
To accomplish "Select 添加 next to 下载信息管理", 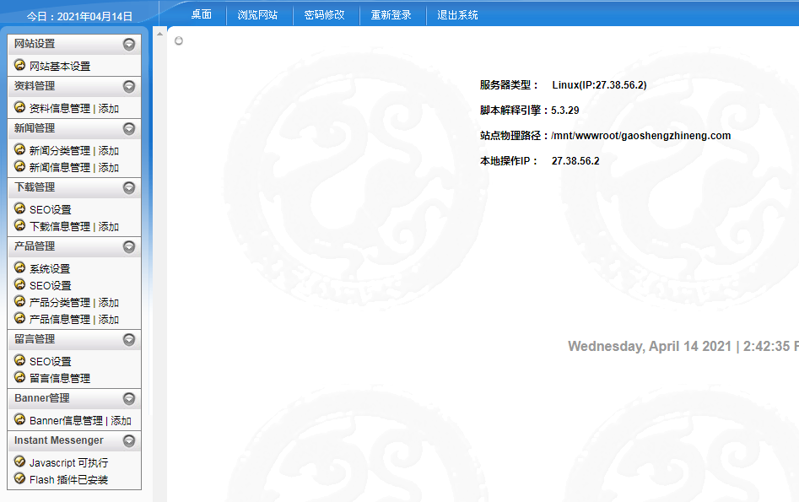I will pos(109,227).
